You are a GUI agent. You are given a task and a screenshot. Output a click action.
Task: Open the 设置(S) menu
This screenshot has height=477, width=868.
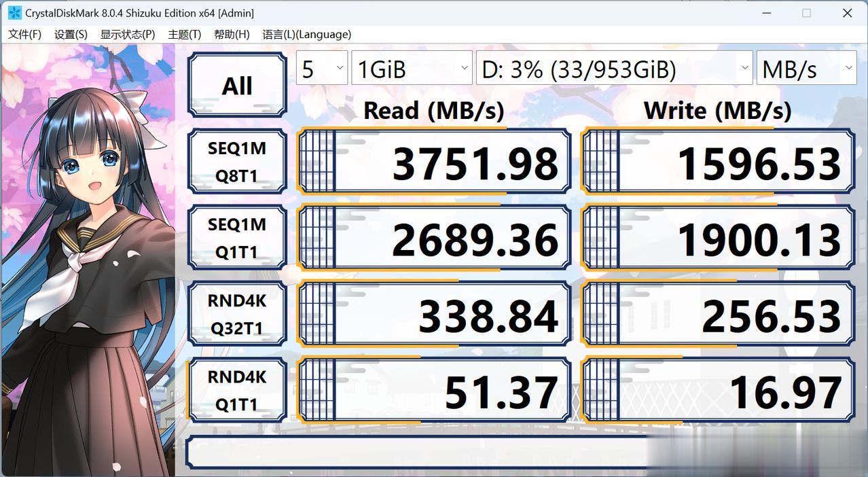click(71, 34)
